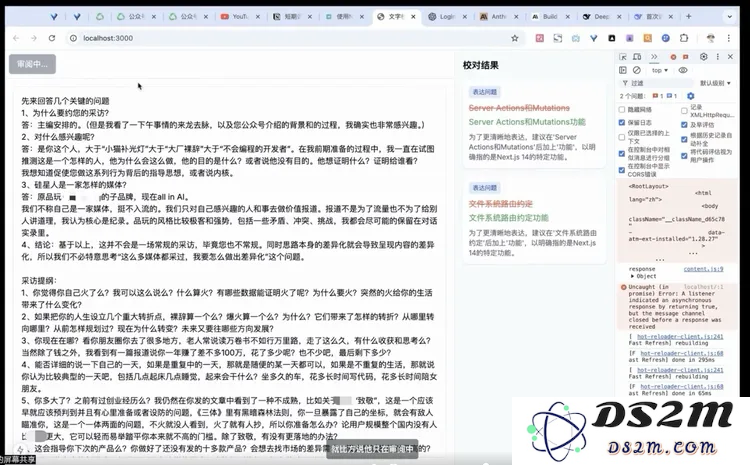Close the active 文字 tab
Viewport: 750px width, 465px height.
click(413, 16)
